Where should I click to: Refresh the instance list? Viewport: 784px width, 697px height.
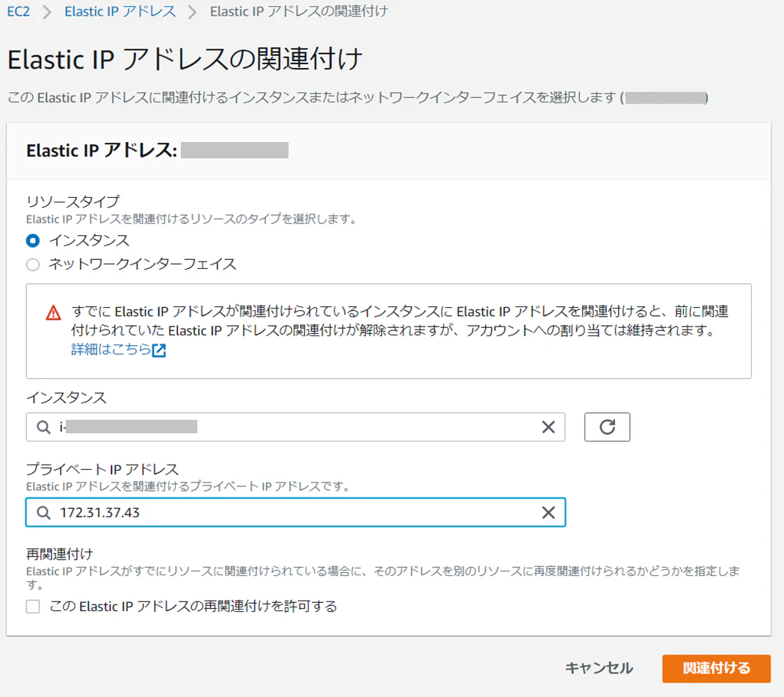[x=607, y=427]
